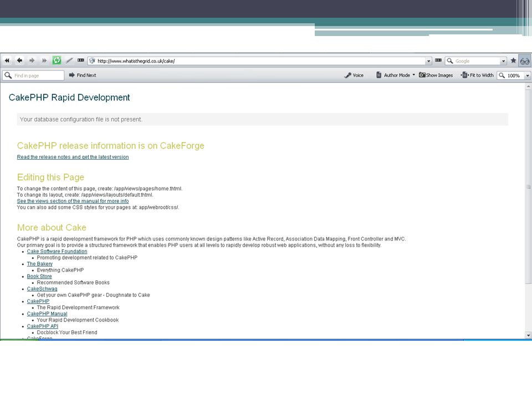This screenshot has width=532, height=399.
Task: Go back with the Back arrow
Action: coord(19,61)
